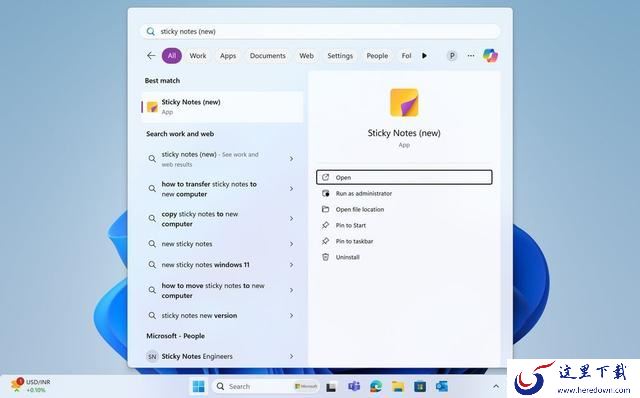
Task: Switch to the Web filter tab
Action: click(307, 56)
